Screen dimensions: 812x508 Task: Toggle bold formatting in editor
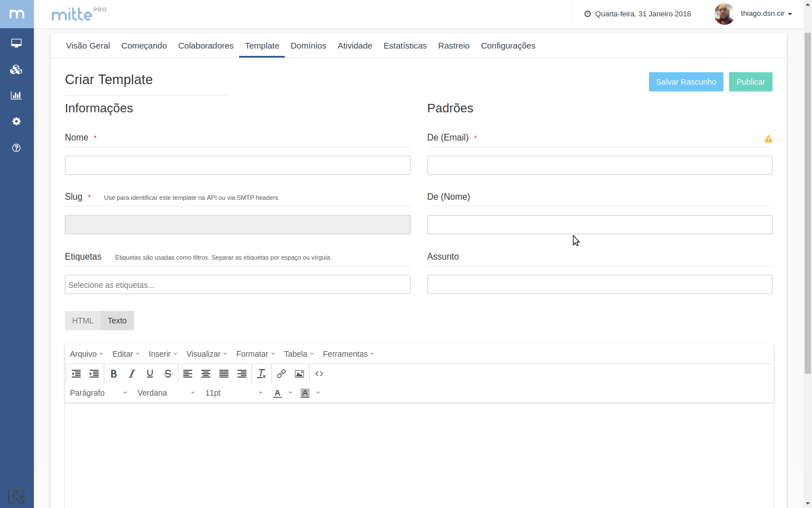tap(114, 374)
